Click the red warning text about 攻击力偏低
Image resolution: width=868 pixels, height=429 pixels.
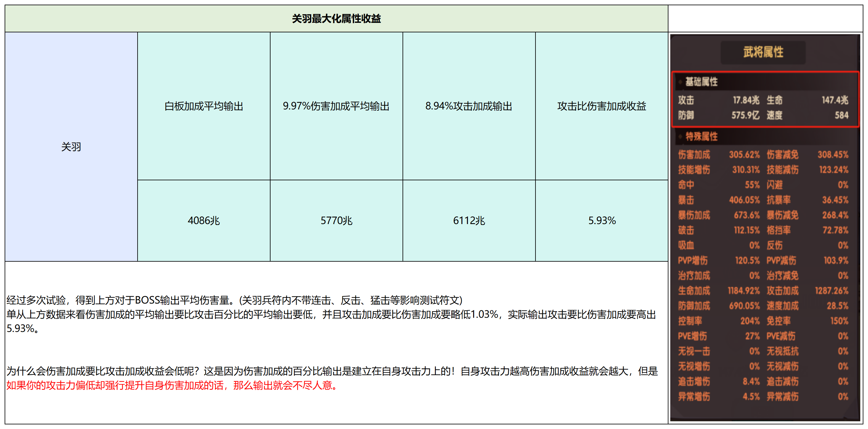tap(171, 386)
